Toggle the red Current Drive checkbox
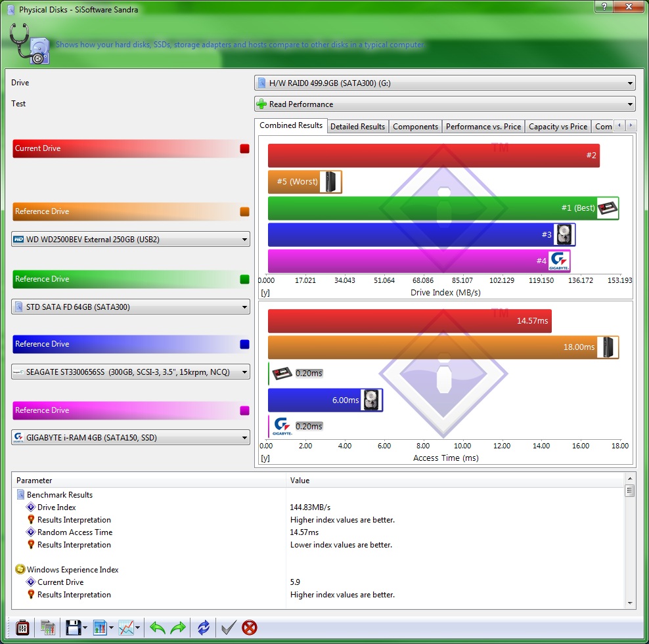The height and width of the screenshot is (644, 649). [244, 148]
